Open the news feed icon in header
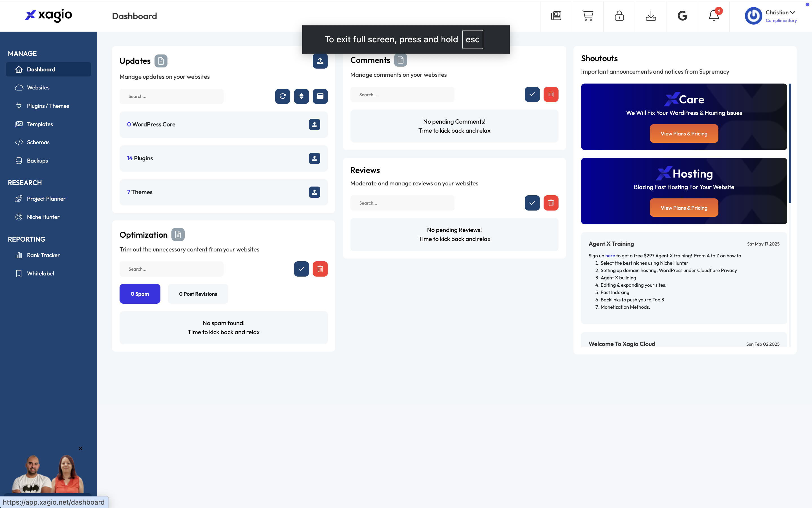This screenshot has width=812, height=508. point(556,16)
